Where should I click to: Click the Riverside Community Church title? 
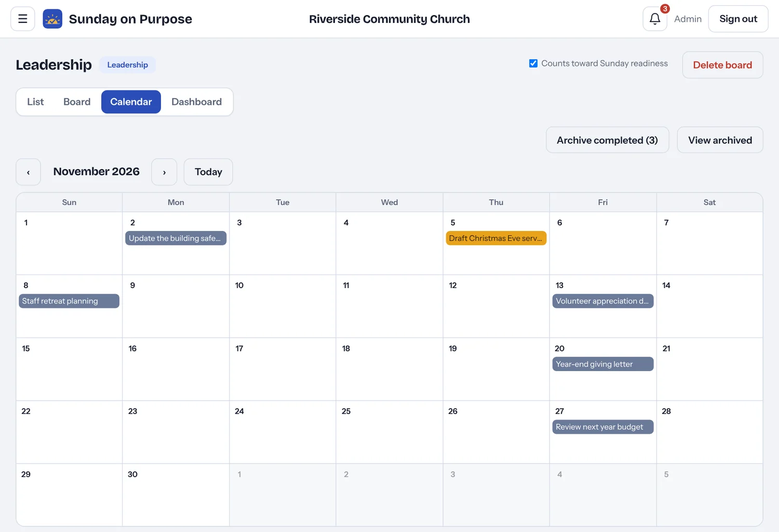click(x=389, y=19)
